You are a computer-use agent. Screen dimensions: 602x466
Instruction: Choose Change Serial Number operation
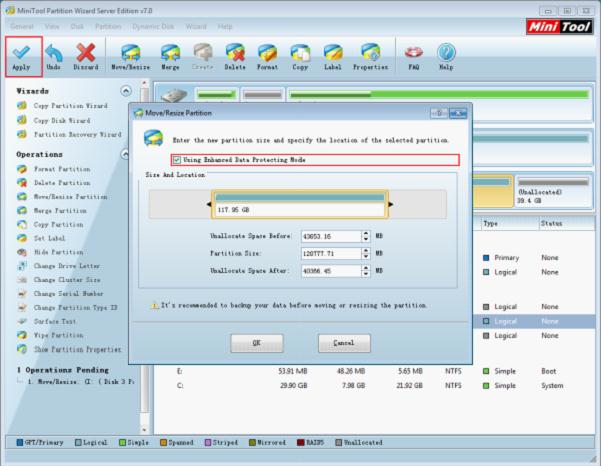[68, 293]
